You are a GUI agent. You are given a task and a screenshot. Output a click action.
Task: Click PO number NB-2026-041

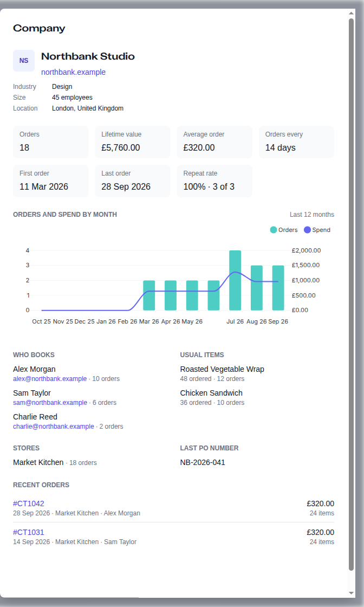pos(203,463)
